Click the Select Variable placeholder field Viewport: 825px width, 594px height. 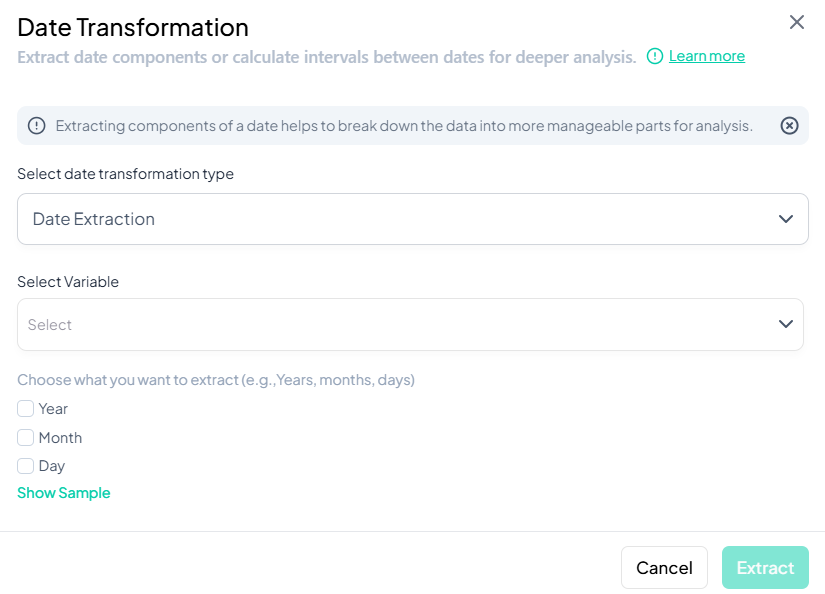(x=410, y=324)
